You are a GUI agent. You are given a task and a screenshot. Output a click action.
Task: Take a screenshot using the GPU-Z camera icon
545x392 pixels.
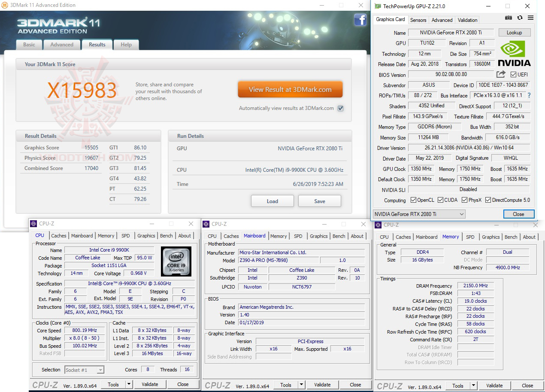pos(509,18)
